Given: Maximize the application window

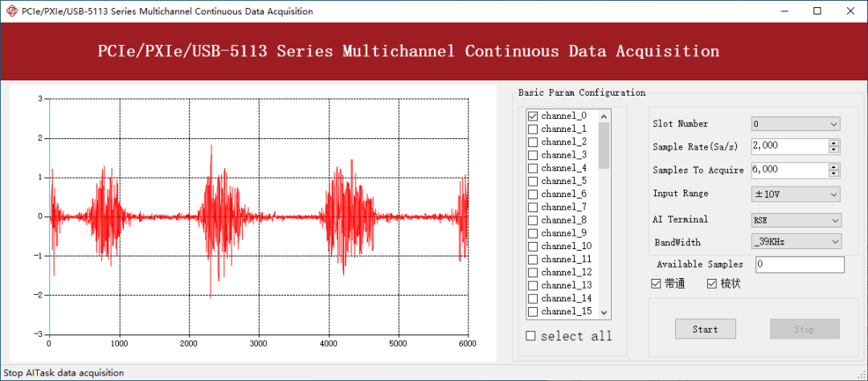Looking at the screenshot, I should point(817,11).
